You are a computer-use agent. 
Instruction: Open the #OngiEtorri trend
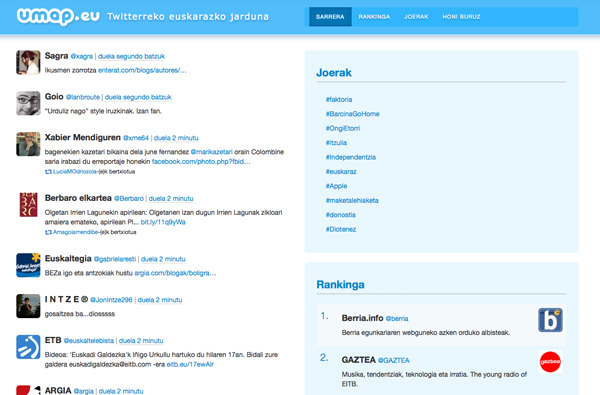tap(343, 129)
